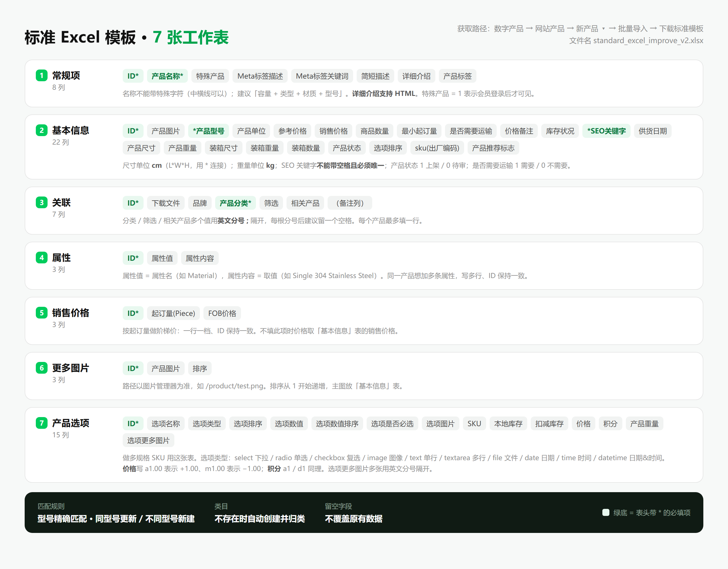
Task: Click the 产品推荐标志 tag
Action: tap(493, 148)
